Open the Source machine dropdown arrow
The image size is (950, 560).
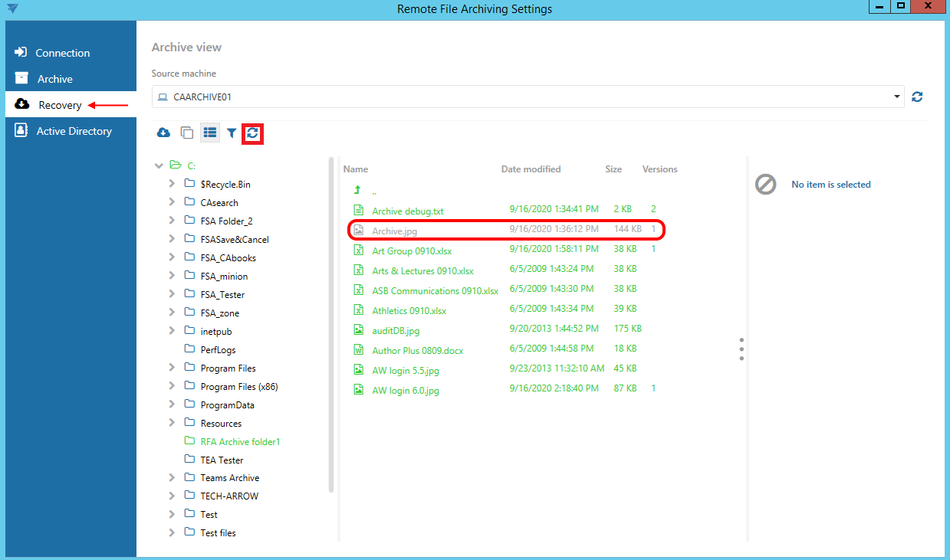pos(897,97)
